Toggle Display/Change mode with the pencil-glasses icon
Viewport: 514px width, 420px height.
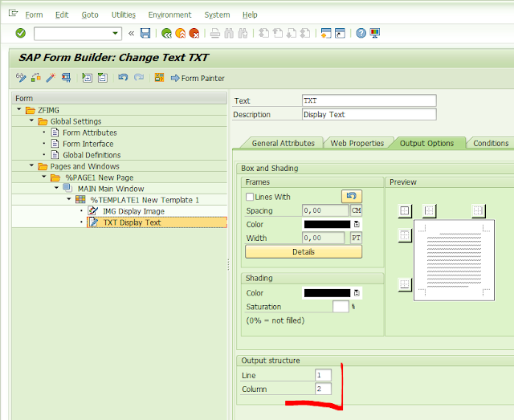pyautogui.click(x=21, y=78)
